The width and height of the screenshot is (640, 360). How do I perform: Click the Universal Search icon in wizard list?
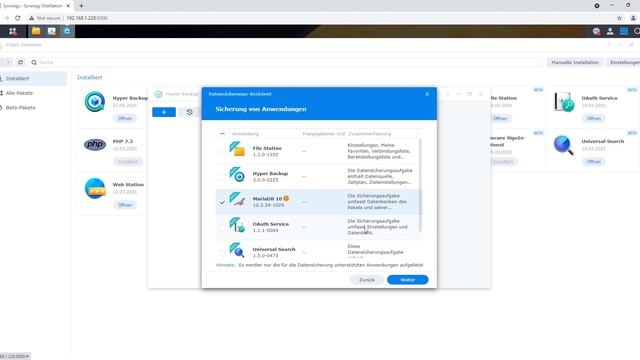click(237, 250)
